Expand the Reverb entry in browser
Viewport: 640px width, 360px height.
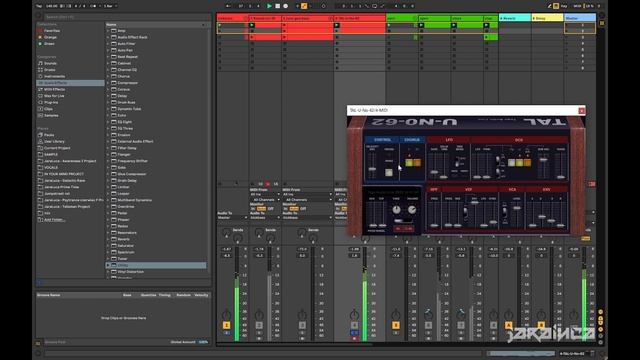tap(108, 239)
